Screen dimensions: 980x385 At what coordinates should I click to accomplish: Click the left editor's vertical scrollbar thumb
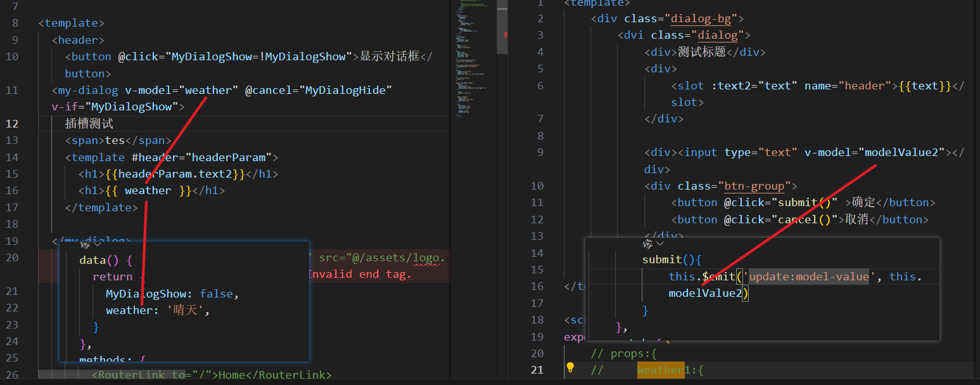[x=502, y=27]
